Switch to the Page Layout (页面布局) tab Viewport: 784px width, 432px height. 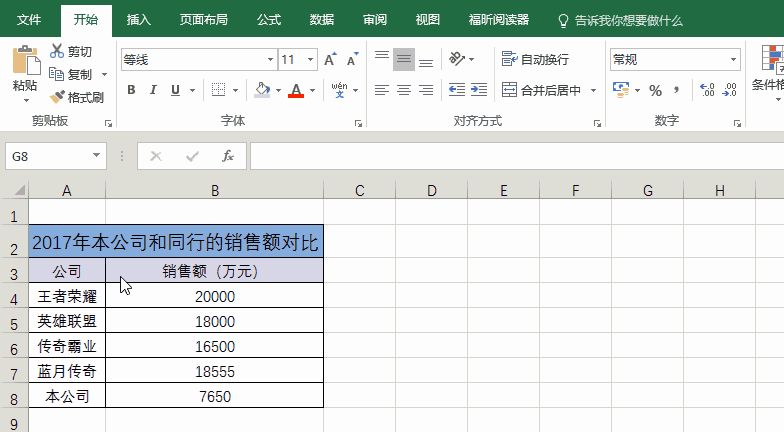(204, 20)
